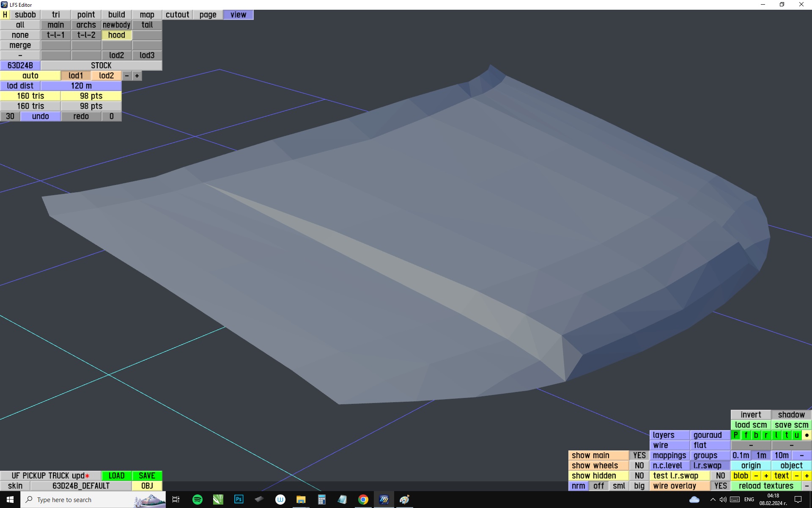The height and width of the screenshot is (508, 812).
Task: Click plus next to lod2
Action: click(x=137, y=76)
